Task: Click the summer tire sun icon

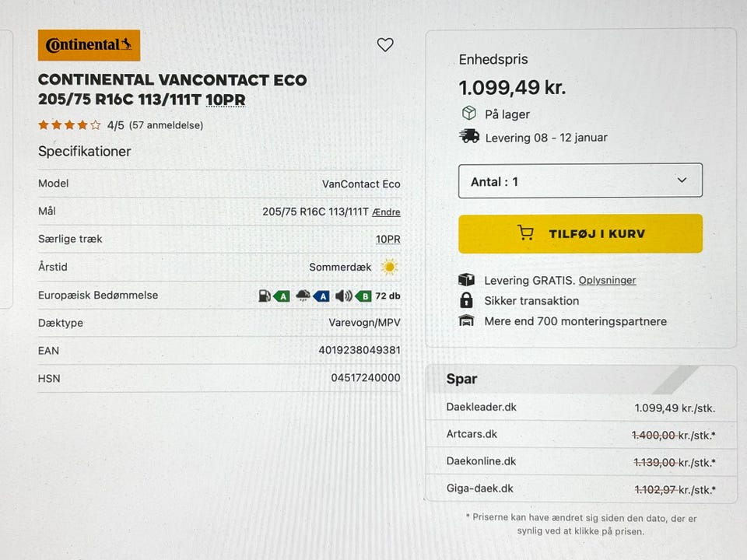Action: coord(389,268)
